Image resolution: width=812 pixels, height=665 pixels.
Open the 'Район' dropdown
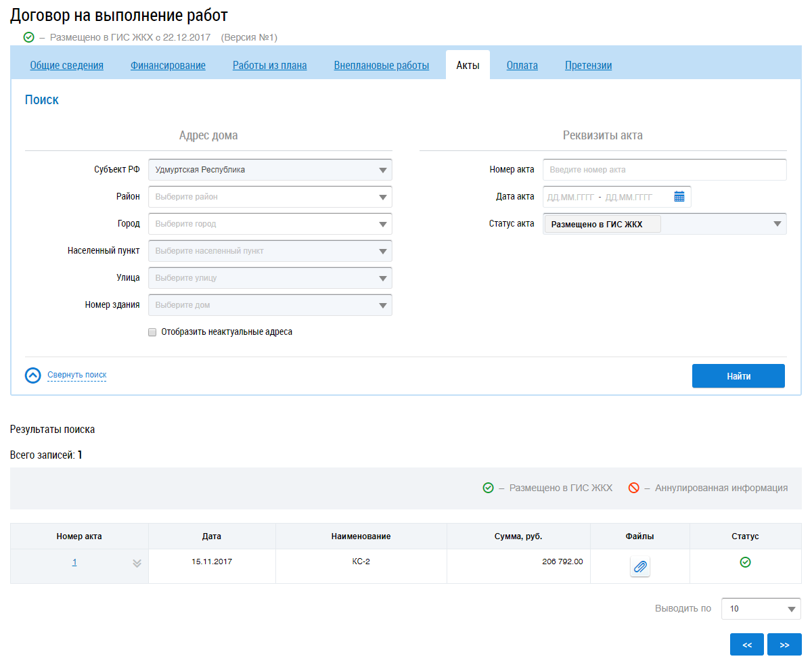pos(270,197)
